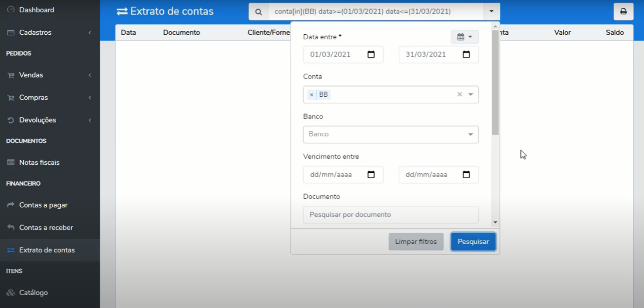Clear all selections in Conta field
Viewport: 644px width, 308px height.
[x=459, y=94]
